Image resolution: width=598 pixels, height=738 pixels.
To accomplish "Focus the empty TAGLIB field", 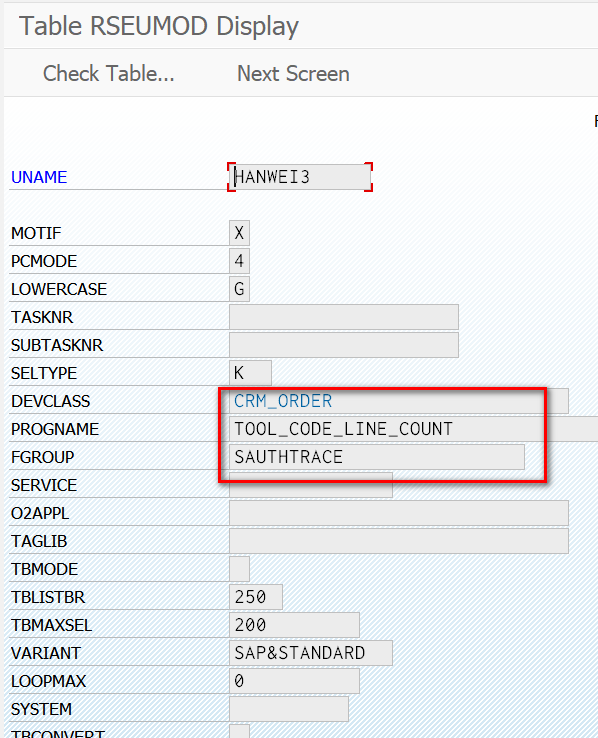I will tap(399, 541).
